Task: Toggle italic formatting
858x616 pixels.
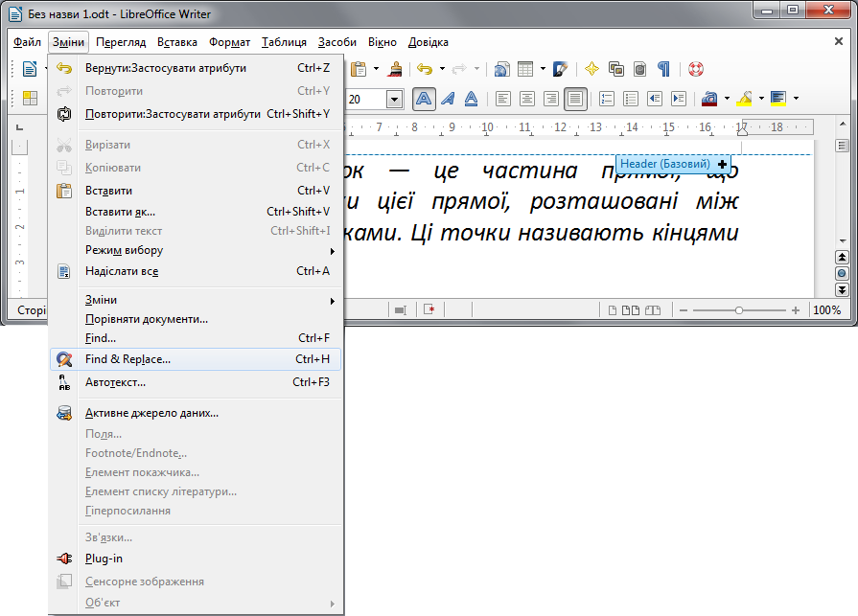Action: point(448,99)
